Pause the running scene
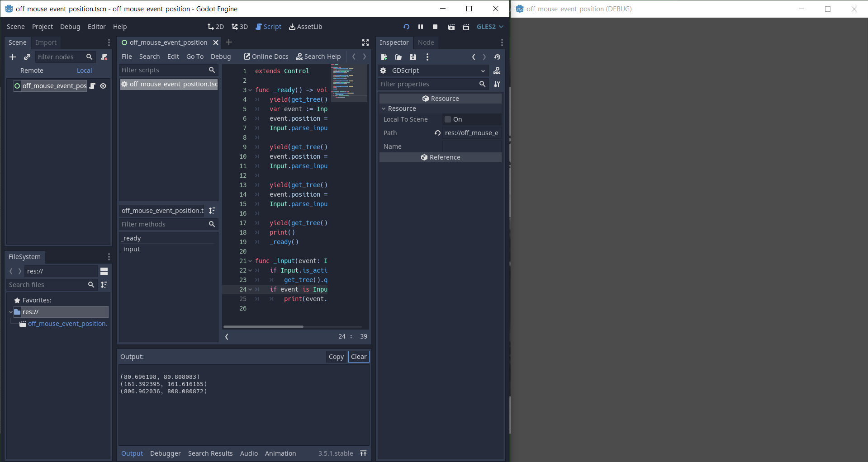 tap(421, 27)
